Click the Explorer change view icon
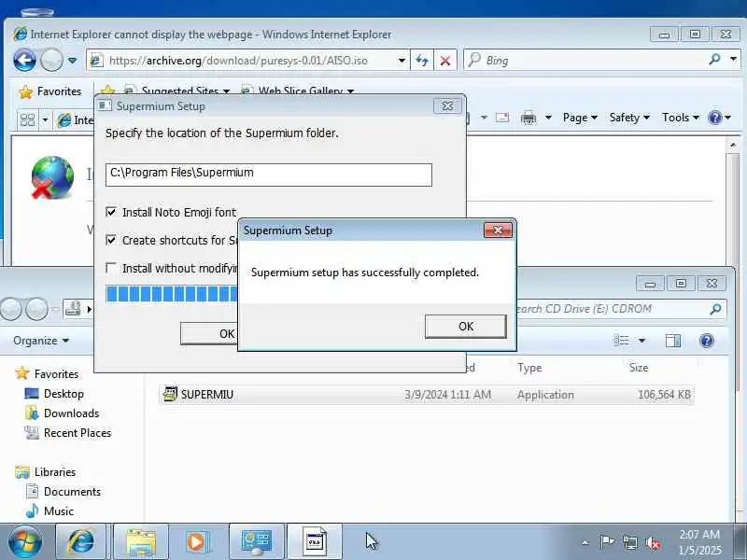Viewport: 747px width, 560px height. 621,340
